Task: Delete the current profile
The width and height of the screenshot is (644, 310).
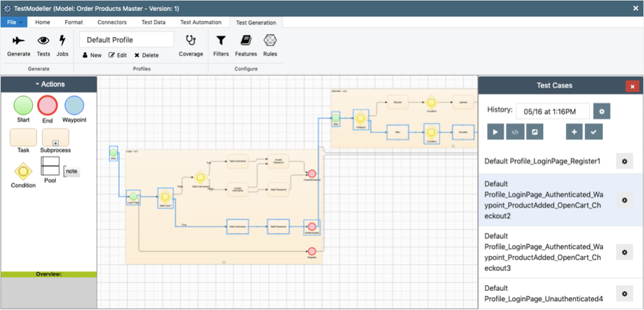Action: pyautogui.click(x=147, y=55)
